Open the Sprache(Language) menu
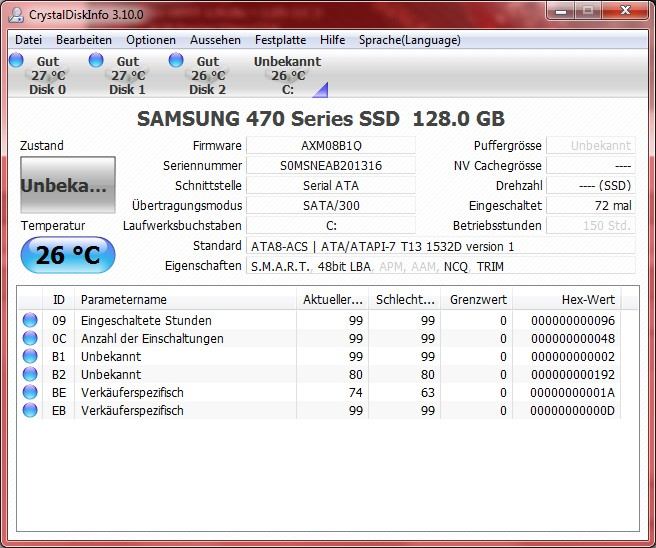The height and width of the screenshot is (548, 656). 410,40
